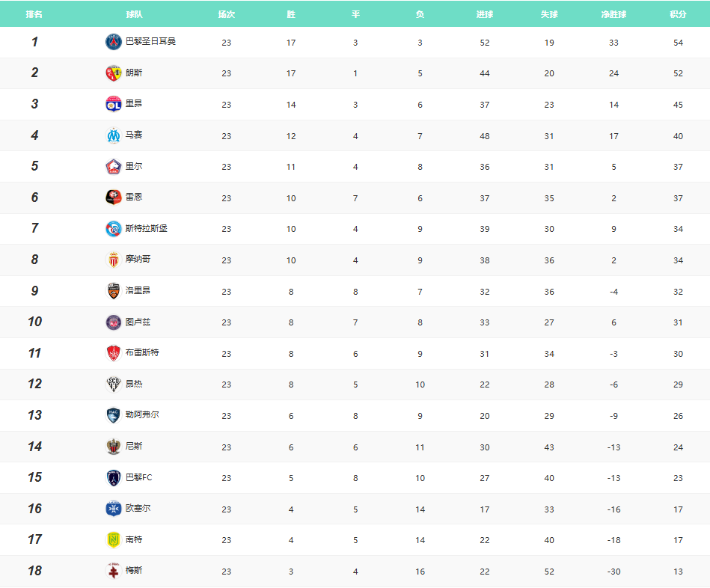Click the Lyon club badge

113,105
